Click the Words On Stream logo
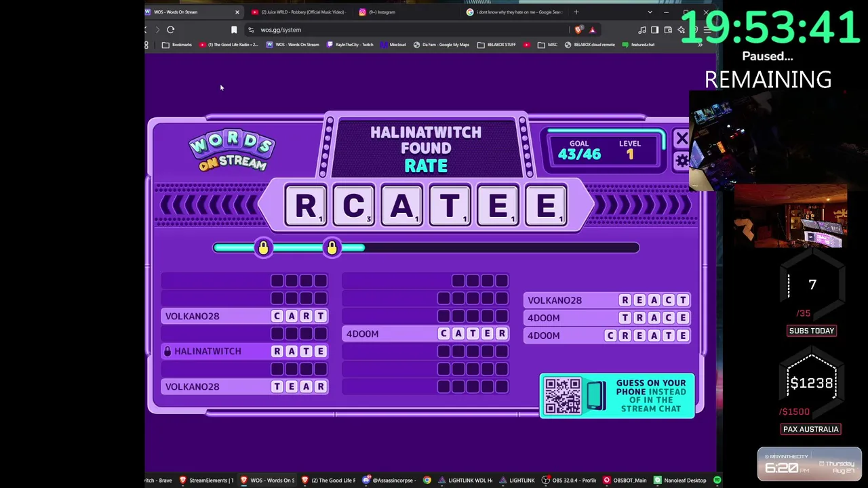 click(232, 150)
